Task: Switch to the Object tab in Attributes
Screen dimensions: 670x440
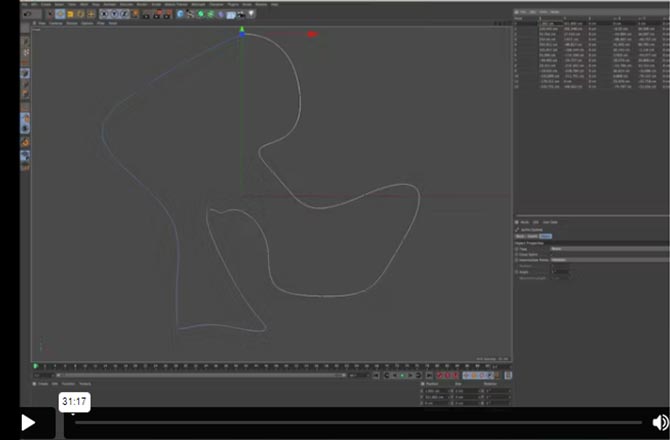Action: [x=545, y=236]
